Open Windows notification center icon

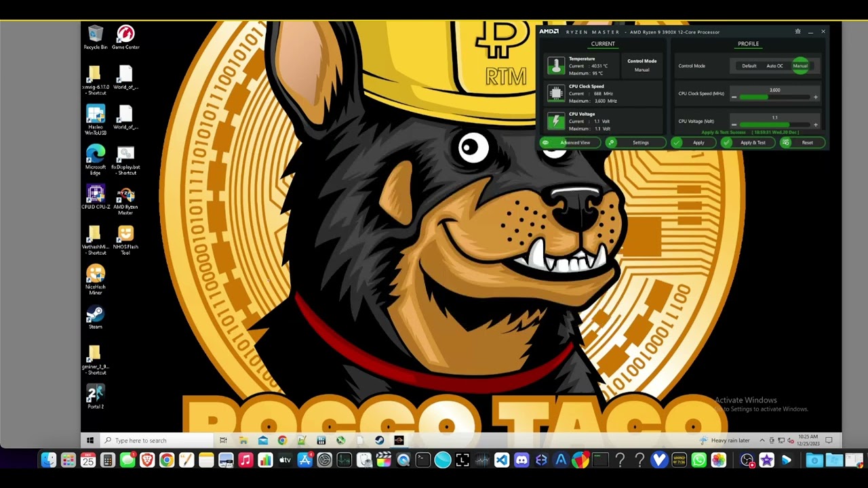point(829,441)
